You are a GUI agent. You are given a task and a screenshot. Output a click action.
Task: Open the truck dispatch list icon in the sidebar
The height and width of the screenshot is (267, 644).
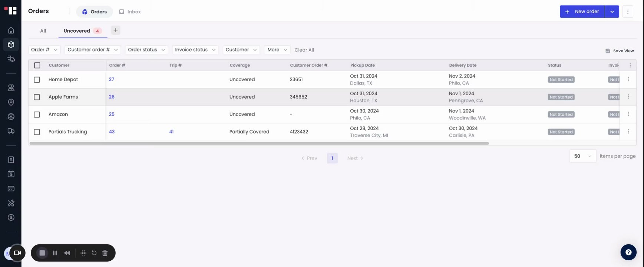point(11,59)
